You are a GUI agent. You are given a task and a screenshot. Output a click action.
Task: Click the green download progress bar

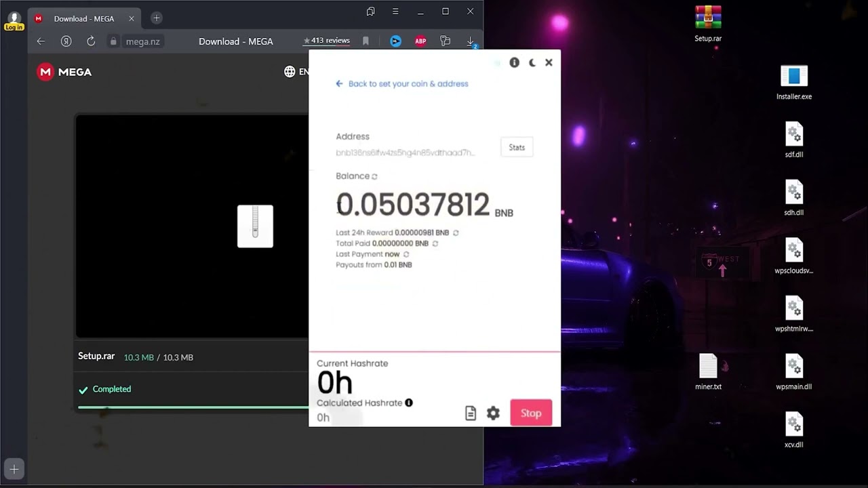click(x=193, y=407)
